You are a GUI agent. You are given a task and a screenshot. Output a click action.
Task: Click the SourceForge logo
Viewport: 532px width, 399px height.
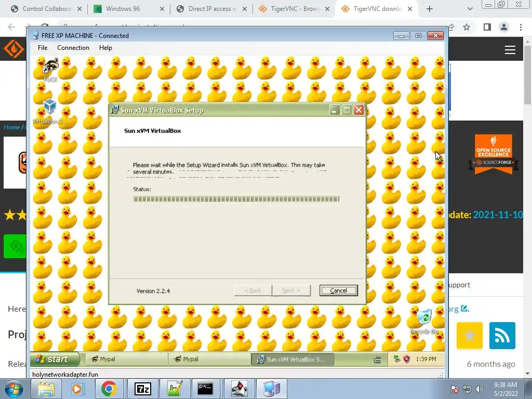14,49
